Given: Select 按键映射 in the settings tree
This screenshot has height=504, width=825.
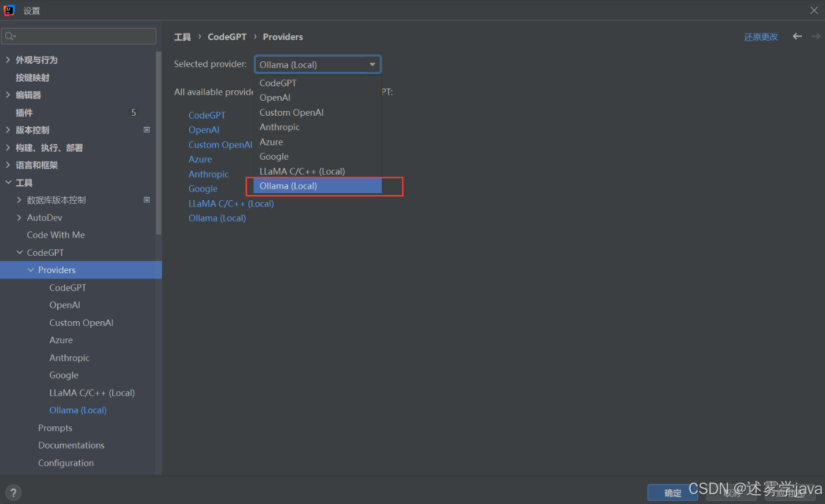Looking at the screenshot, I should tap(32, 78).
